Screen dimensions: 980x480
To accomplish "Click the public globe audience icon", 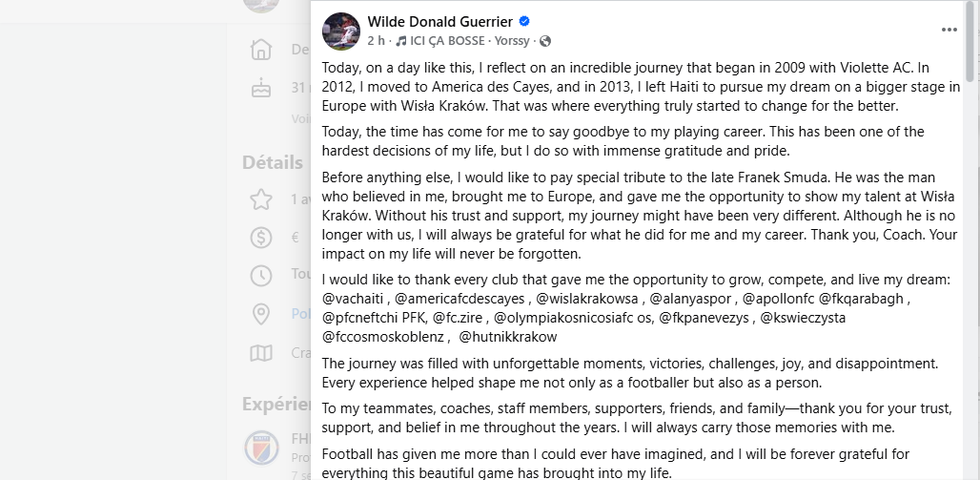I will coord(545,41).
